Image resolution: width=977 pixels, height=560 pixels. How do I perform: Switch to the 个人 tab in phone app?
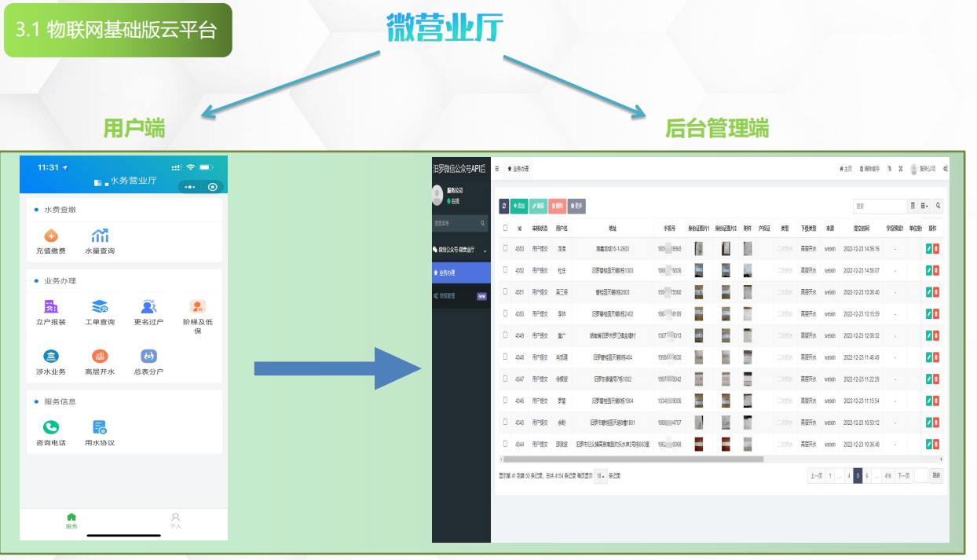pos(175,521)
